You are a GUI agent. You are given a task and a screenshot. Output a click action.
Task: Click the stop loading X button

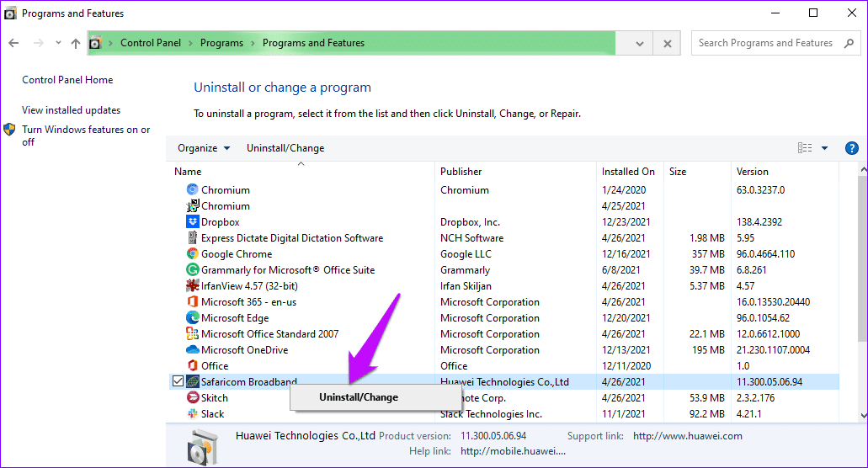tap(668, 43)
